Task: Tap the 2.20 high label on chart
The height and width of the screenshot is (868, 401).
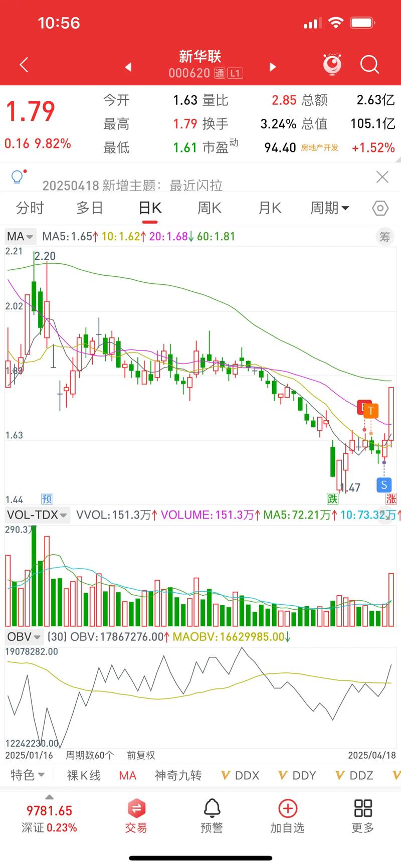Action: point(45,256)
